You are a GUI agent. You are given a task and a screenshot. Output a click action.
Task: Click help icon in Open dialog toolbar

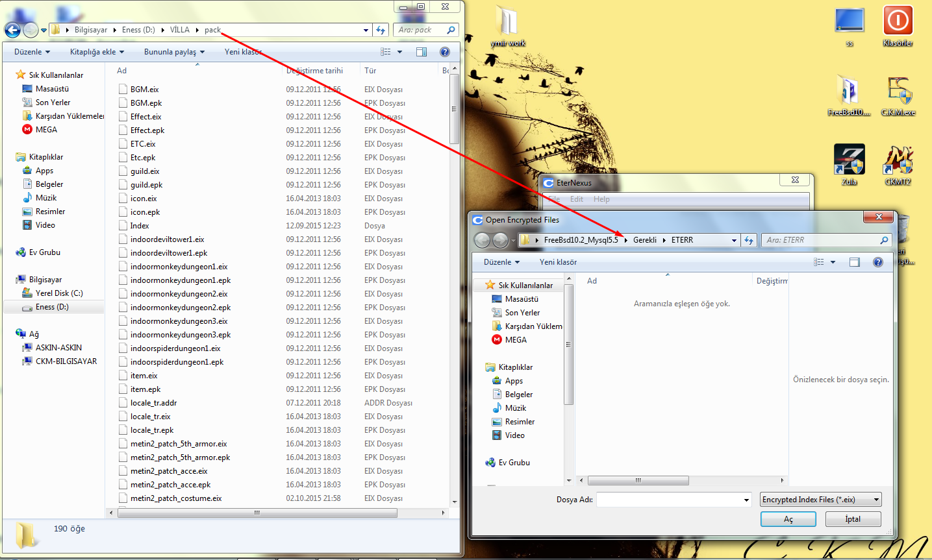[x=878, y=262]
